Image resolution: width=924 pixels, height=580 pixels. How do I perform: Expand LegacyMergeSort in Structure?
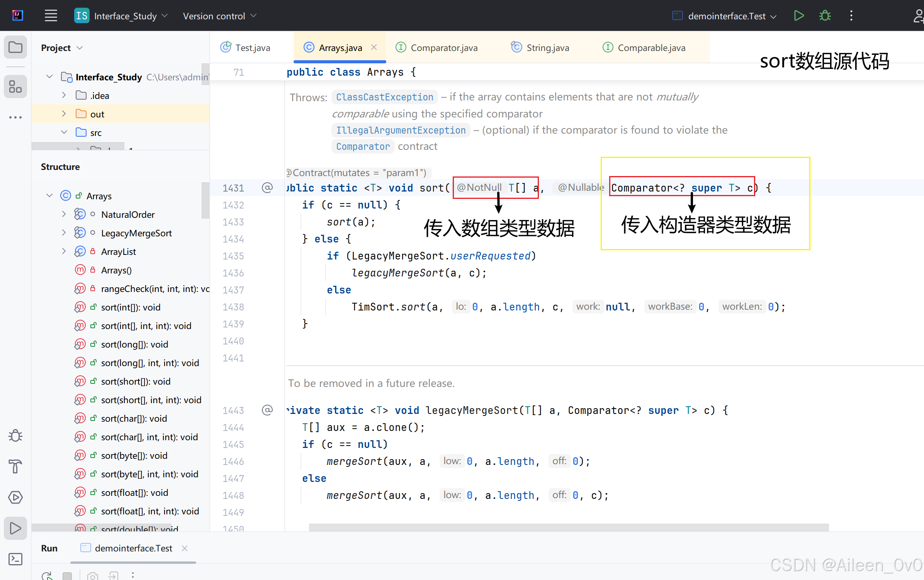(x=64, y=232)
